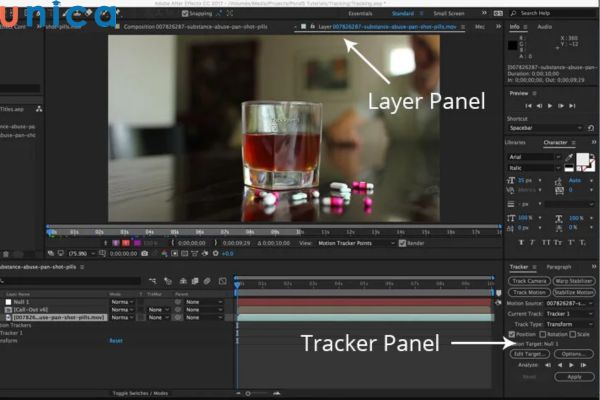Toggle region of interest icon
The image size is (600, 400).
pyautogui.click(x=174, y=253)
